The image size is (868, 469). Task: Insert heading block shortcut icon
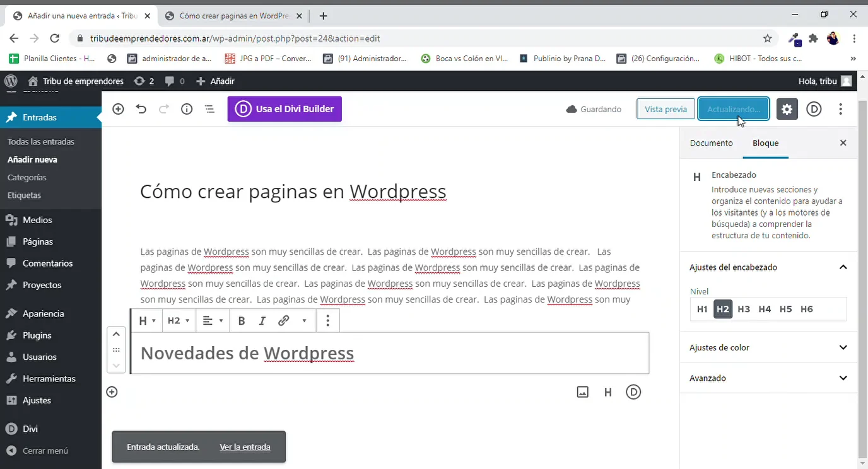tap(608, 392)
